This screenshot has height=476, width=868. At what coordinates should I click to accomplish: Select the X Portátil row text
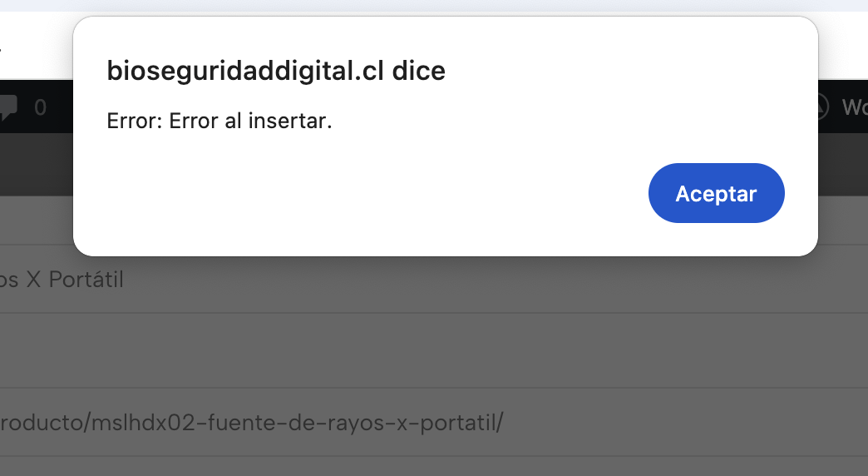pyautogui.click(x=62, y=280)
